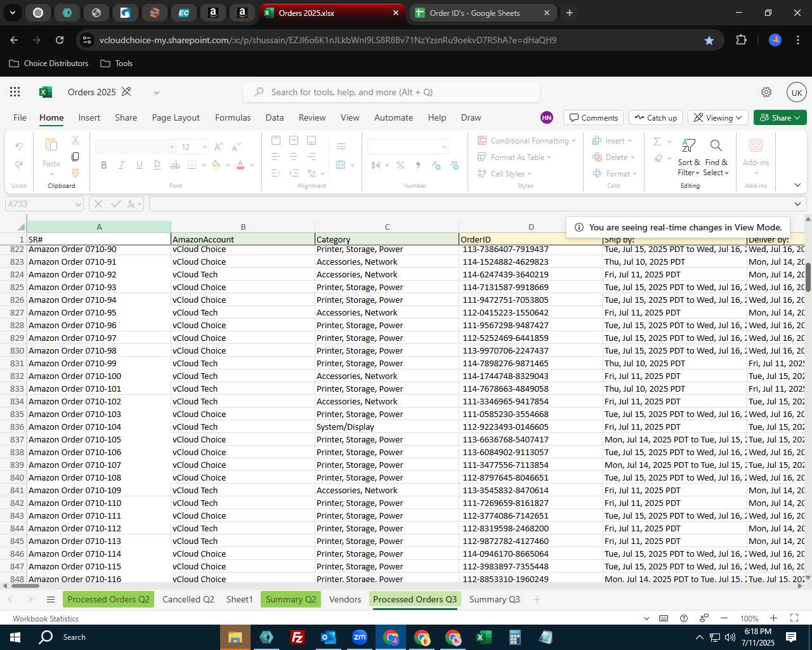Image resolution: width=812 pixels, height=650 pixels.
Task: Click the Increase Font Size icon
Action: (x=219, y=147)
